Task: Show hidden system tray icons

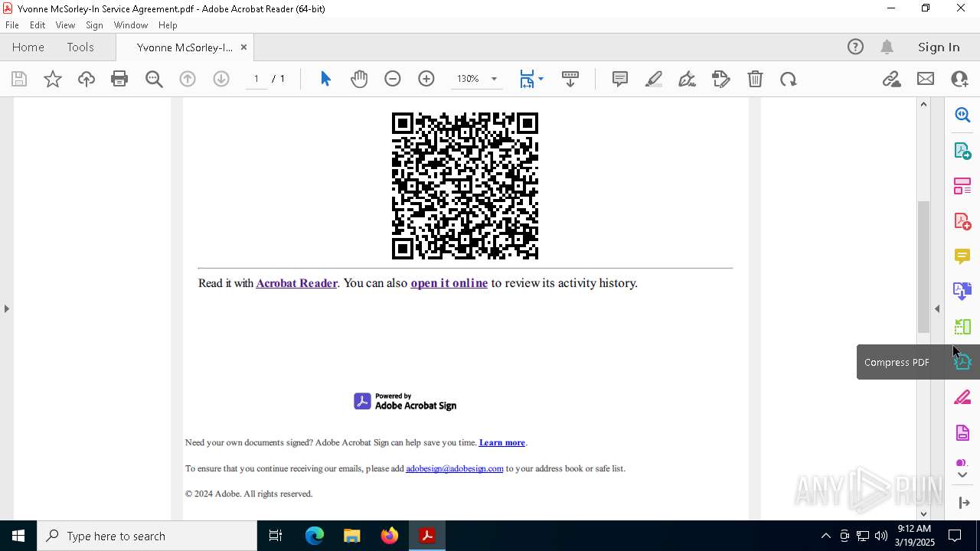Action: (x=825, y=536)
